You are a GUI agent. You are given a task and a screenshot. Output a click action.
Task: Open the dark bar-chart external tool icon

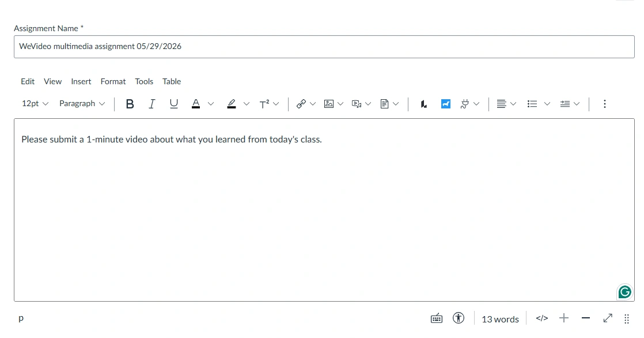coord(423,104)
